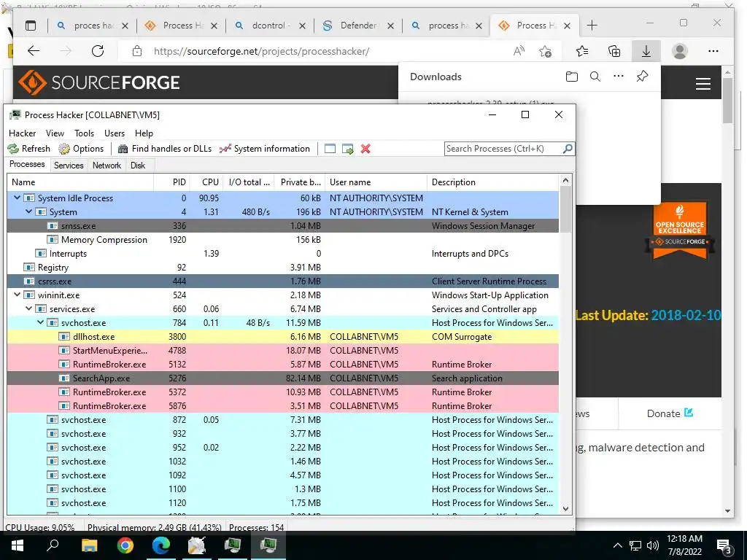The image size is (747, 560).
Task: Open Chrome from the taskbar
Action: click(125, 545)
